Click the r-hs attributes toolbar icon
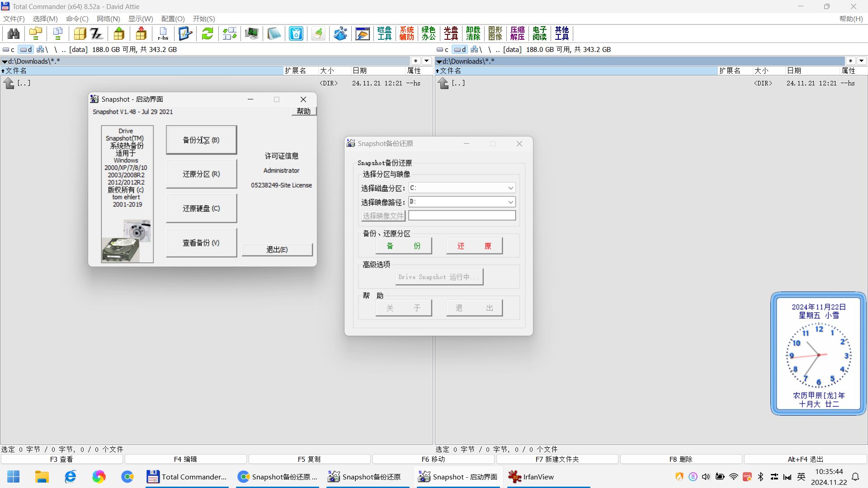This screenshot has height=488, width=868. click(x=163, y=33)
